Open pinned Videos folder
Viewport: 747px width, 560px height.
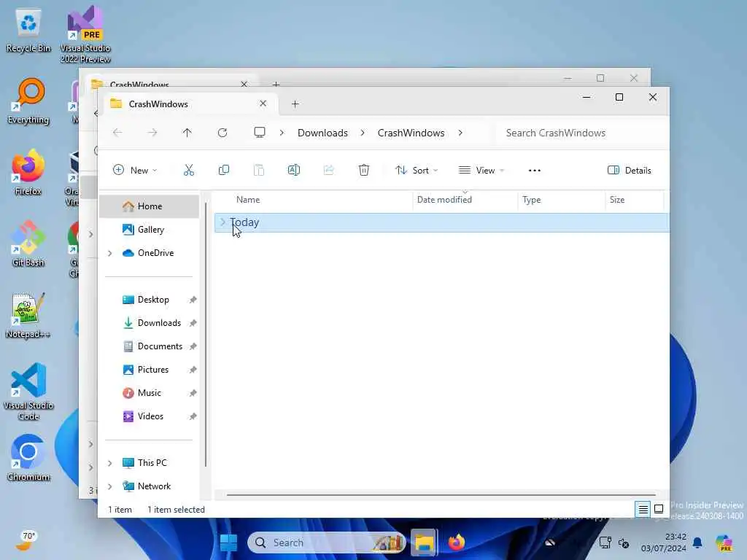150,416
